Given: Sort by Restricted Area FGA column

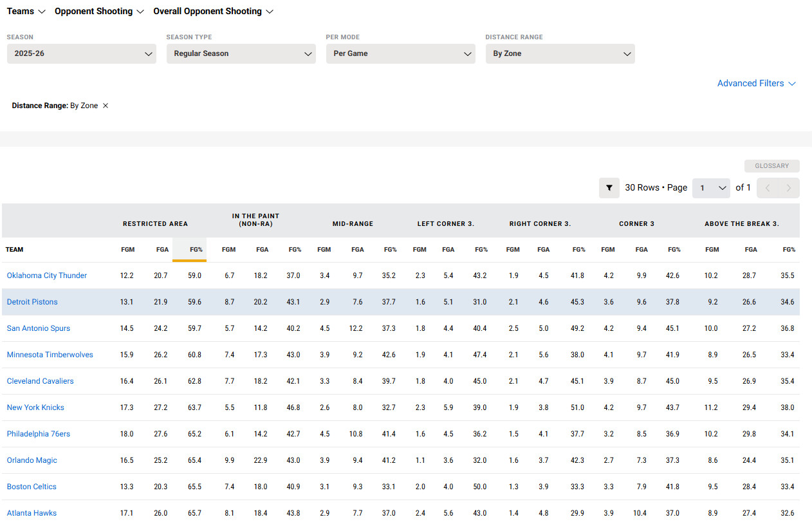Looking at the screenshot, I should [x=161, y=250].
